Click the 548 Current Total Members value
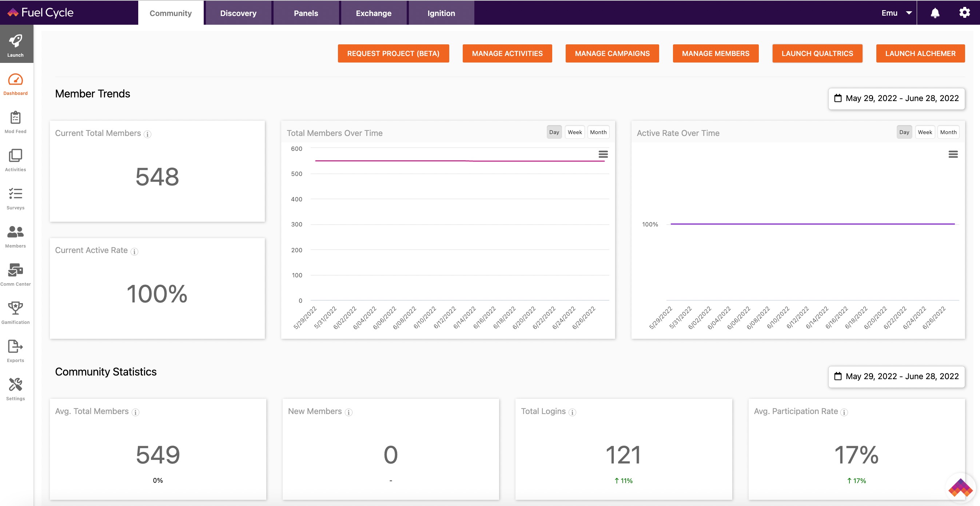This screenshot has width=980, height=506. click(x=157, y=177)
